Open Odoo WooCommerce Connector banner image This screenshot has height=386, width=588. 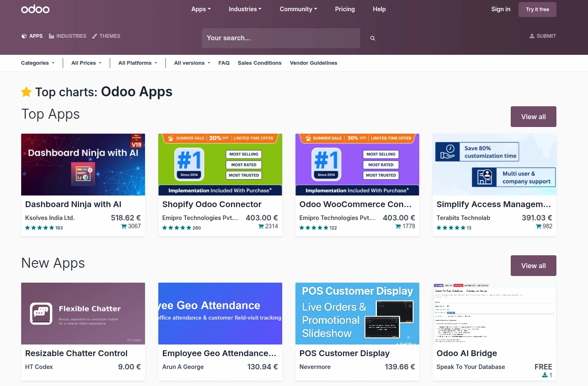pos(357,164)
